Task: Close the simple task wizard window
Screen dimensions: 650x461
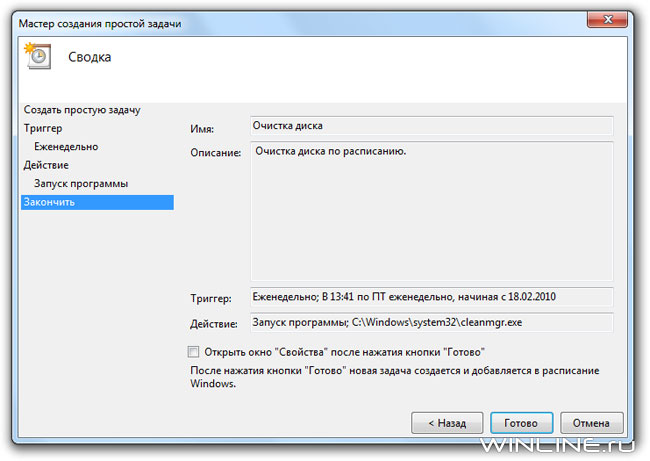Action: point(607,19)
